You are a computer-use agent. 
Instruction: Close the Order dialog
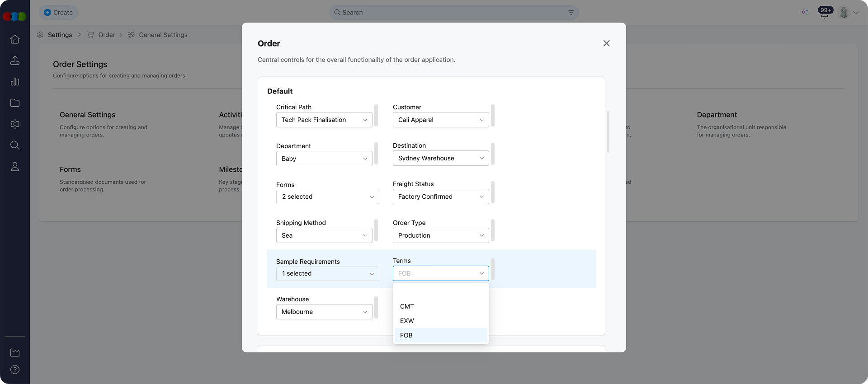coord(606,43)
